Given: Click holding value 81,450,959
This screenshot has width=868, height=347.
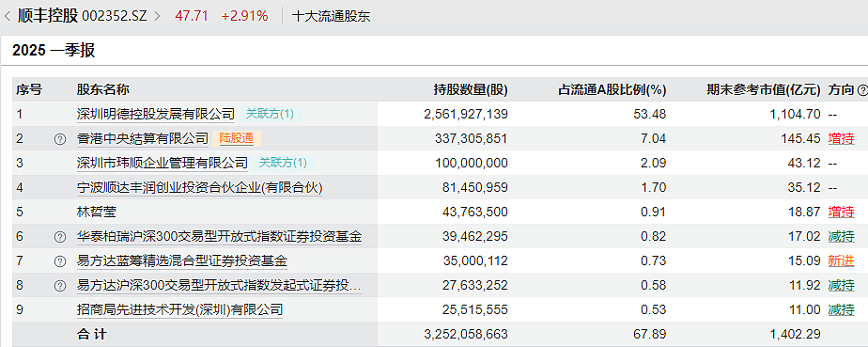Looking at the screenshot, I should [x=475, y=187].
